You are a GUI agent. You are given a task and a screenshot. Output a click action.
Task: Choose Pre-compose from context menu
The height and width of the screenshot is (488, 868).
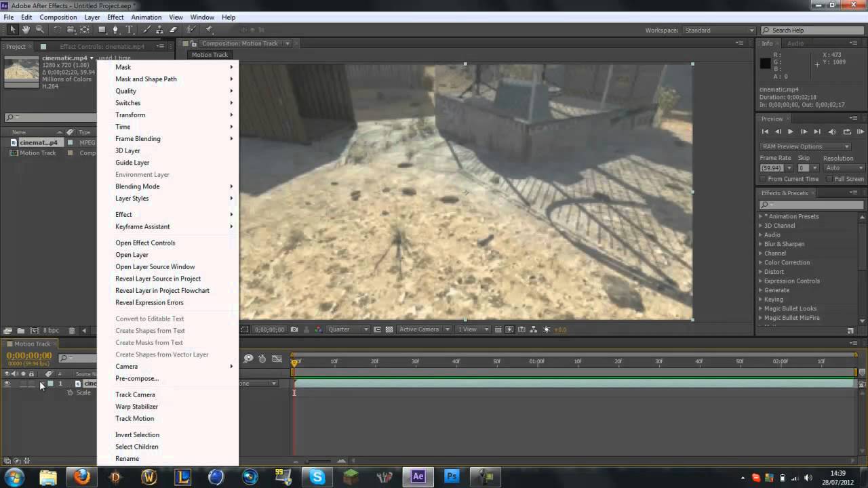click(x=137, y=378)
